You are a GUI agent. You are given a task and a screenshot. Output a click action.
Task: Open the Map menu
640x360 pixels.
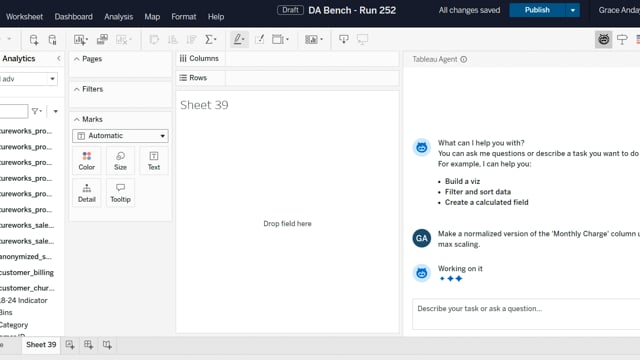click(x=152, y=17)
